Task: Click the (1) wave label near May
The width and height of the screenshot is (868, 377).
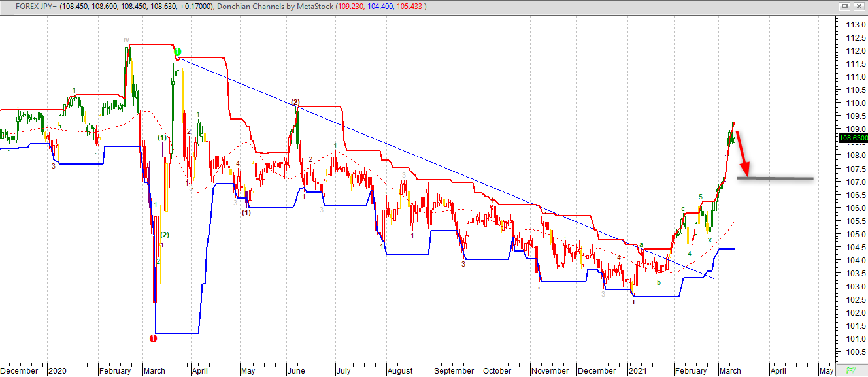Action: coord(246,212)
